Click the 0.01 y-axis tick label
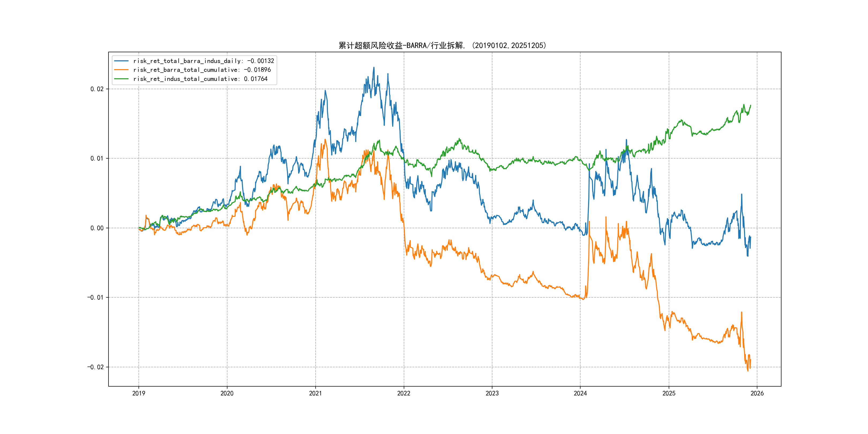The image size is (868, 434). 97,158
